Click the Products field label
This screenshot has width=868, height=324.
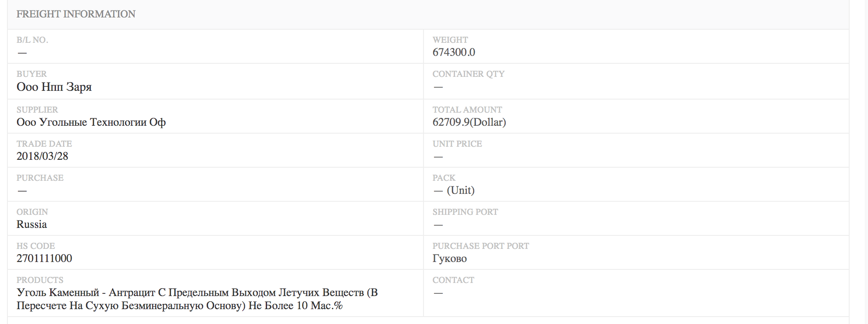coord(40,280)
